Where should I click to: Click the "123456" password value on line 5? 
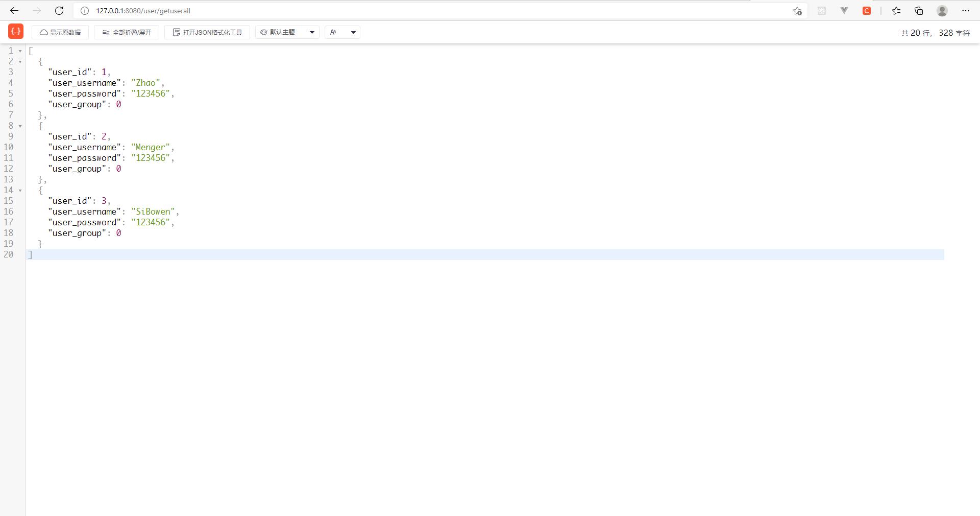(151, 93)
